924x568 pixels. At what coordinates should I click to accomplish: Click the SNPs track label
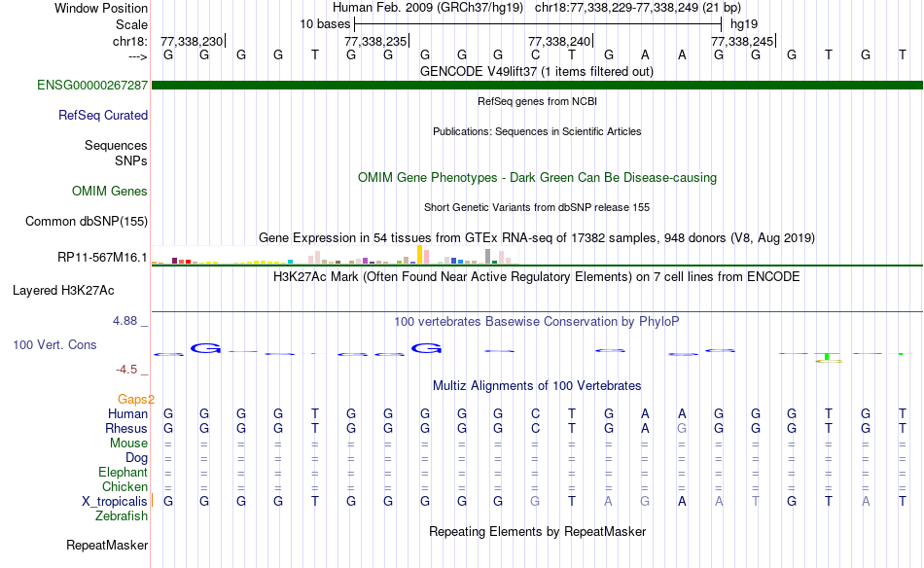(131, 160)
